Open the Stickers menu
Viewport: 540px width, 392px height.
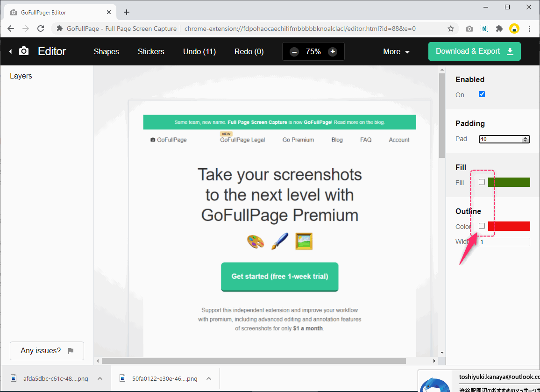coord(151,52)
